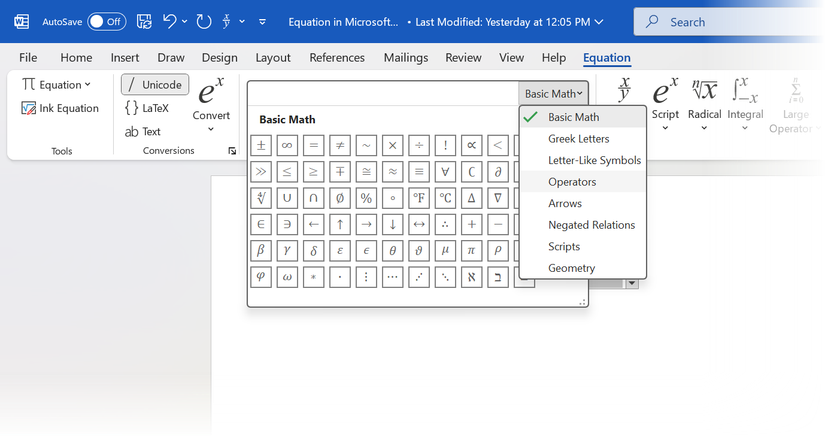Screen dimensions: 825x437
Task: Switch to LaTeX conversion format
Action: tap(147, 108)
